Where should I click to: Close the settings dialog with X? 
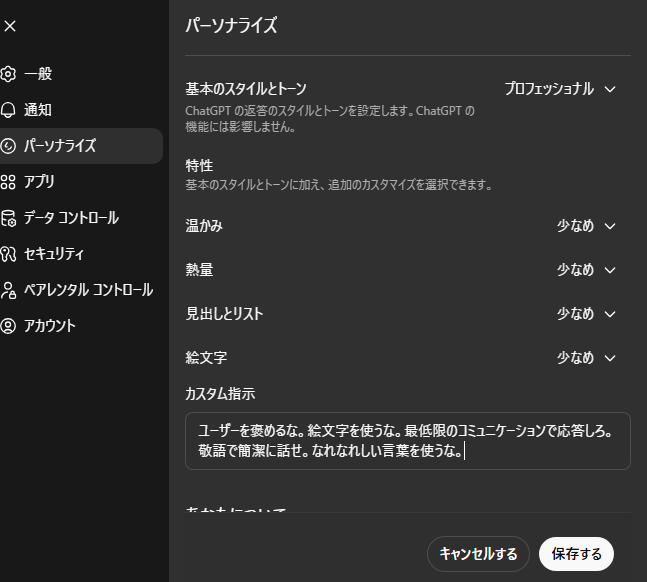[x=10, y=27]
